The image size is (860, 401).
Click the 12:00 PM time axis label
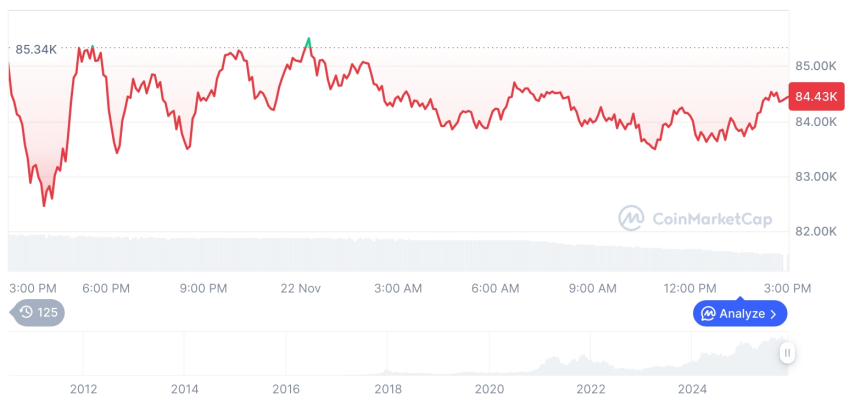691,288
